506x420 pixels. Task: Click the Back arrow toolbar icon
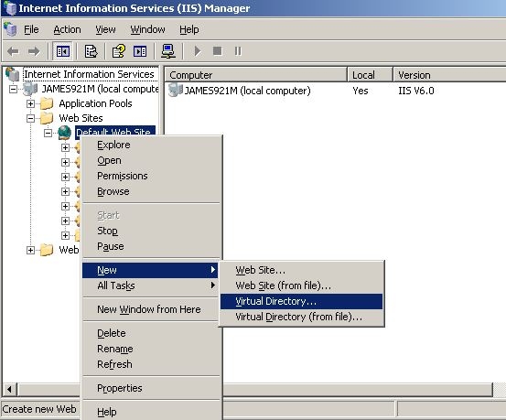click(13, 51)
